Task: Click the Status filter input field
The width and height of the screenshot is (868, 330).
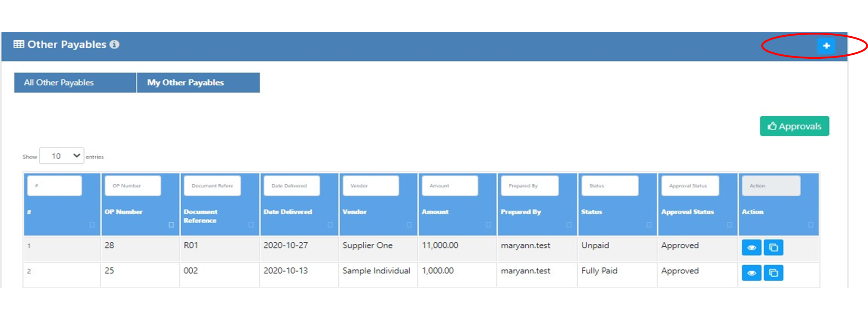Action: pos(610,186)
